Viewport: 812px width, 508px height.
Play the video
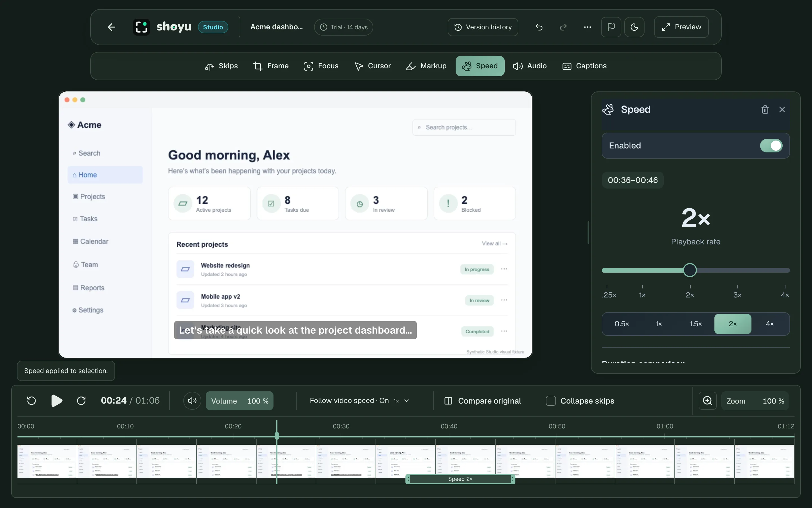(x=57, y=400)
